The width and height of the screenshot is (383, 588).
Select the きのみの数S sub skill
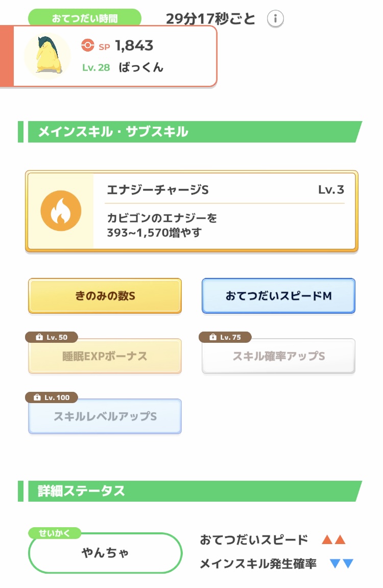pyautogui.click(x=105, y=296)
